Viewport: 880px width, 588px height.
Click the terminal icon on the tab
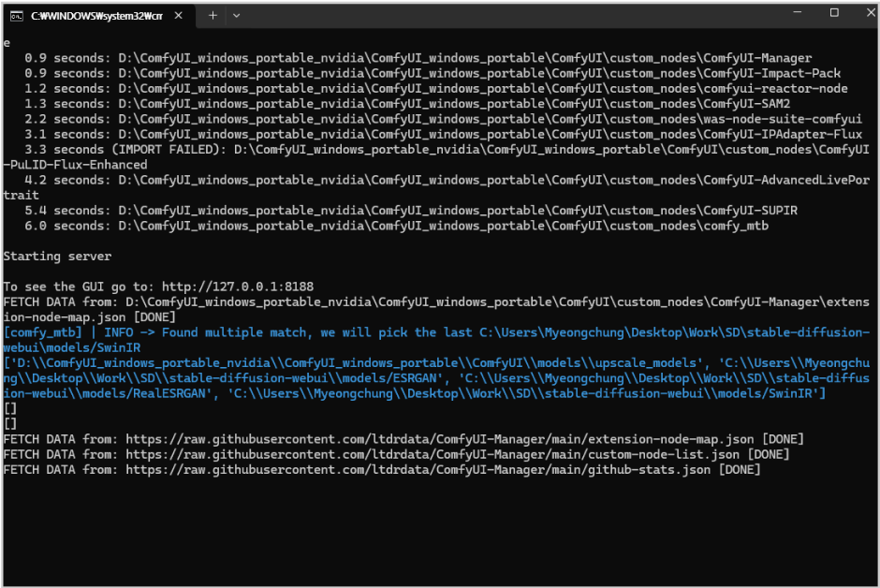click(17, 16)
